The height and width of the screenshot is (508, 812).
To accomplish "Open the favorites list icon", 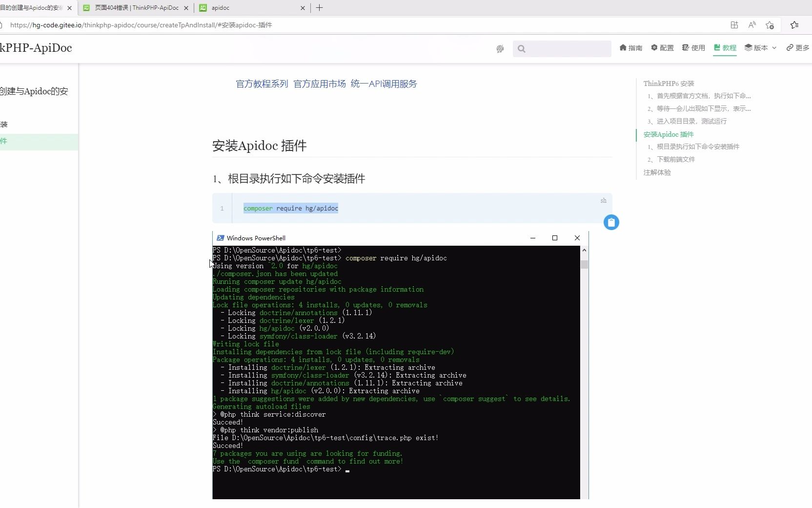I will 794,25.
